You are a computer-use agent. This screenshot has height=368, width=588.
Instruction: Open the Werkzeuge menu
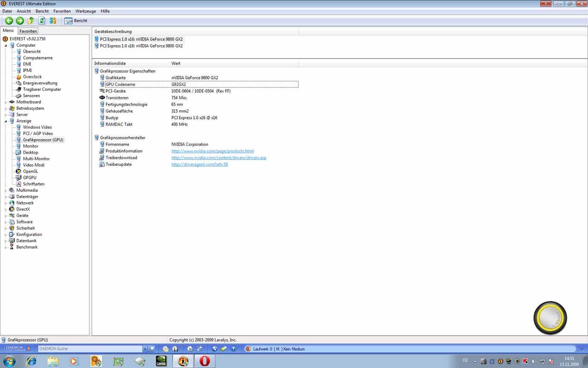tap(86, 11)
